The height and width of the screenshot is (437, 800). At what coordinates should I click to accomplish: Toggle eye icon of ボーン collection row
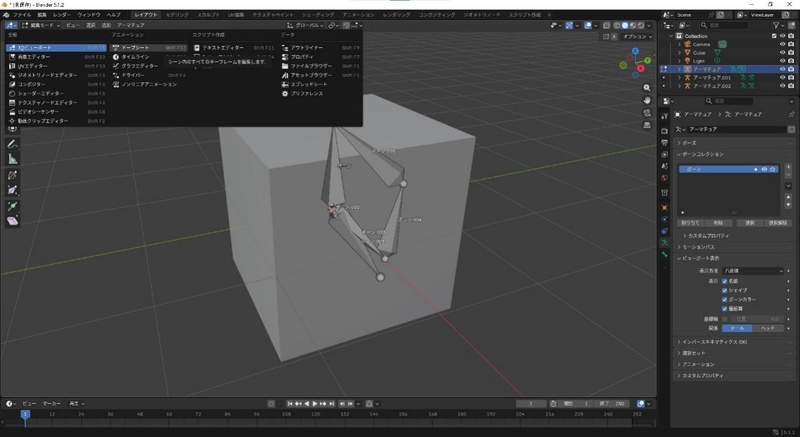(764, 169)
